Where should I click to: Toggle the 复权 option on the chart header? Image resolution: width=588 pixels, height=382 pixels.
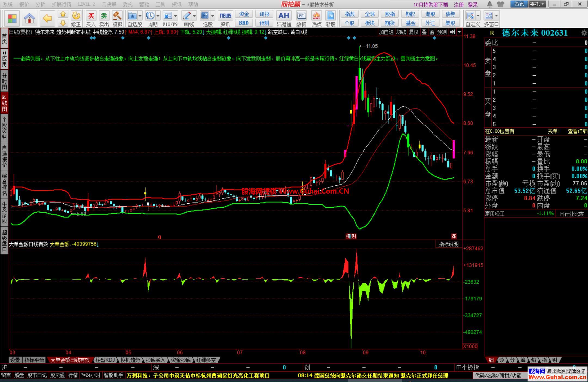(413, 32)
